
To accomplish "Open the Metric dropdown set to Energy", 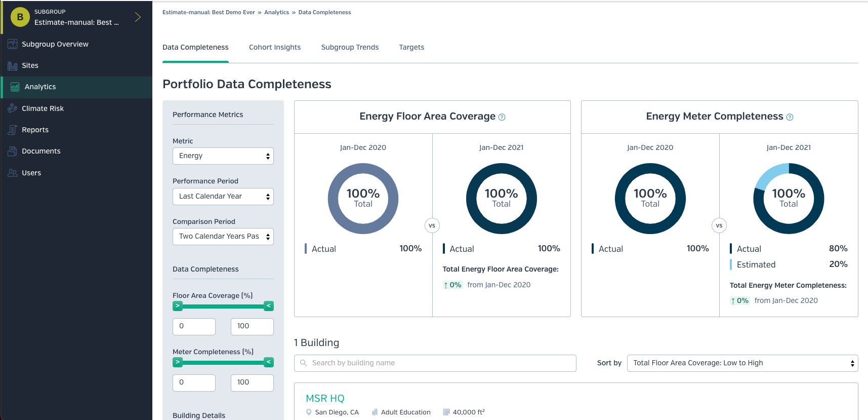I will 223,156.
